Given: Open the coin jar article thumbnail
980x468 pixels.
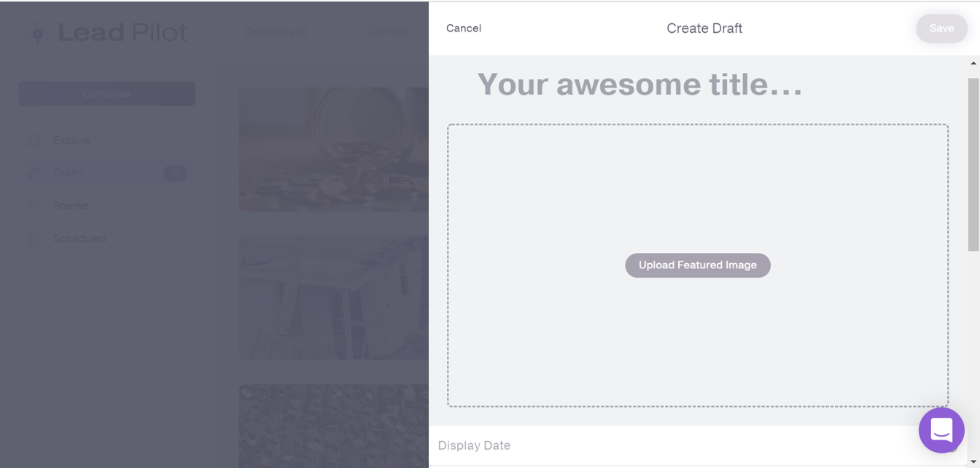Looking at the screenshot, I should tap(334, 149).
